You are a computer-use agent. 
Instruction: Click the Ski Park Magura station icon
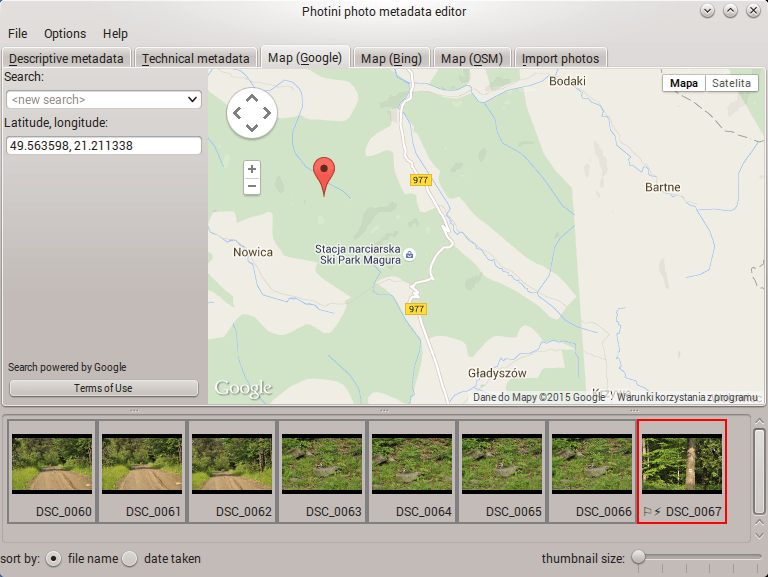[x=409, y=255]
